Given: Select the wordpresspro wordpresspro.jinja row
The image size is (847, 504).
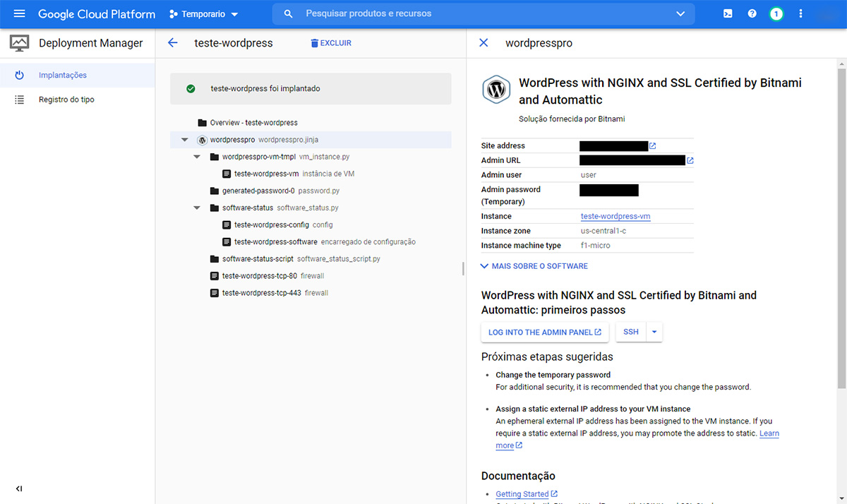Looking at the screenshot, I should click(x=311, y=140).
